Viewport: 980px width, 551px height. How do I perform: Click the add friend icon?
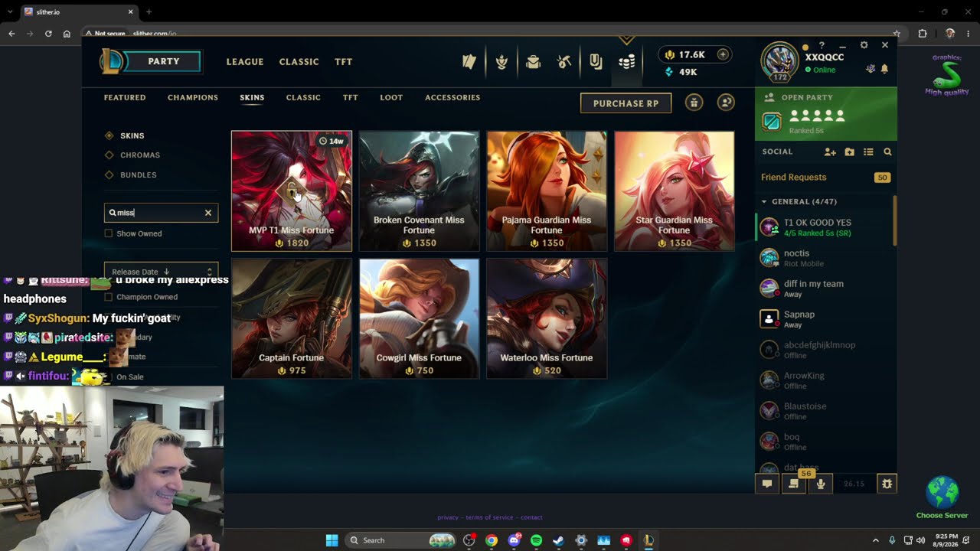(830, 152)
